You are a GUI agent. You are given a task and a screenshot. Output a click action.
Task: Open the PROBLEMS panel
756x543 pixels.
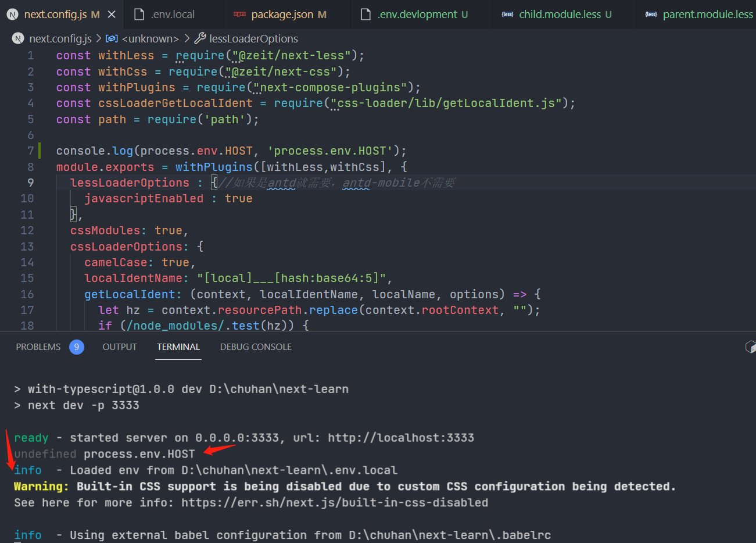(38, 346)
